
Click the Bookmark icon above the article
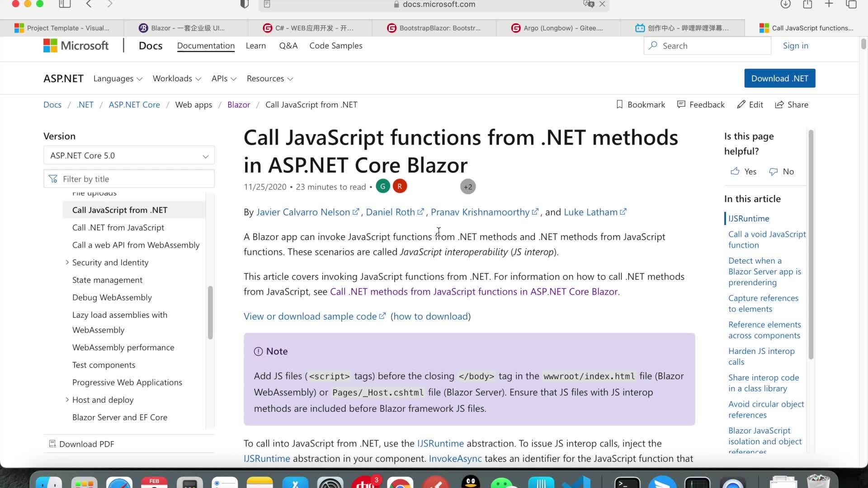point(640,104)
